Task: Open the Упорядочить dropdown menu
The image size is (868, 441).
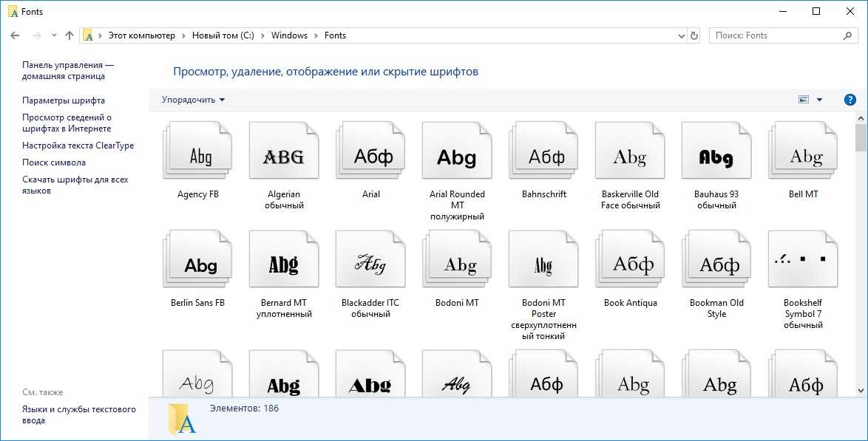Action: tap(193, 100)
